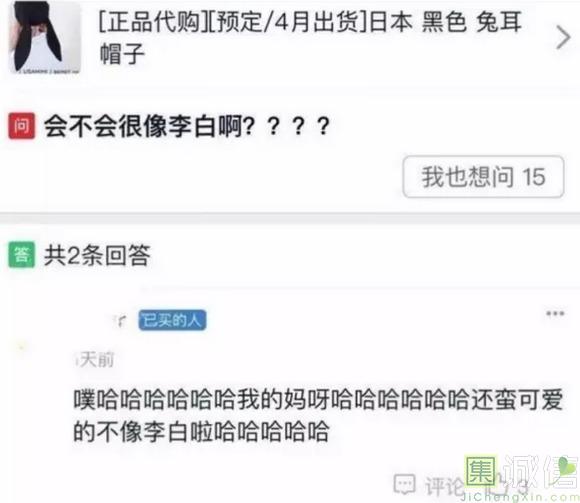The height and width of the screenshot is (503, 580).
Task: Click the JiChengXin.com watermark text
Action: [520, 497]
